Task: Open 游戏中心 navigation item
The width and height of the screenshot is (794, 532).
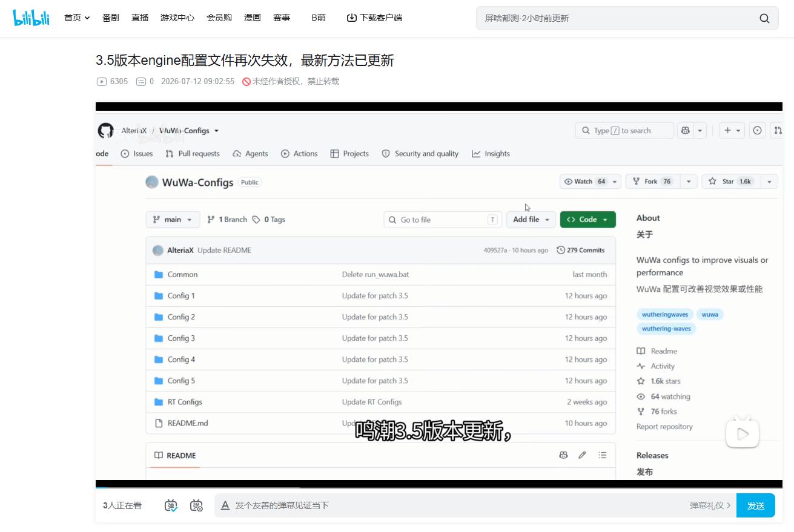Action: [177, 18]
